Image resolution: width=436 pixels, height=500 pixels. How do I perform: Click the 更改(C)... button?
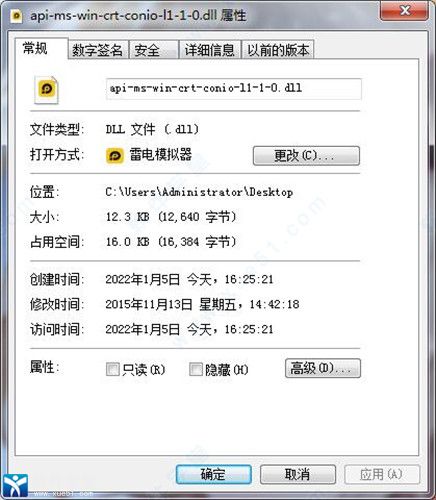(306, 156)
